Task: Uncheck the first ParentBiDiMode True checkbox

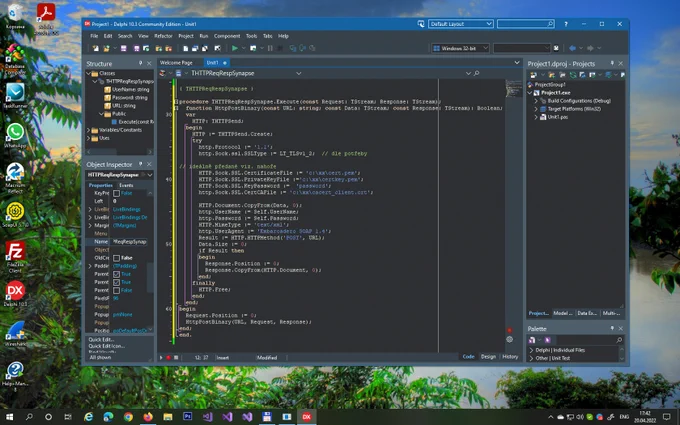Action: click(x=116, y=274)
